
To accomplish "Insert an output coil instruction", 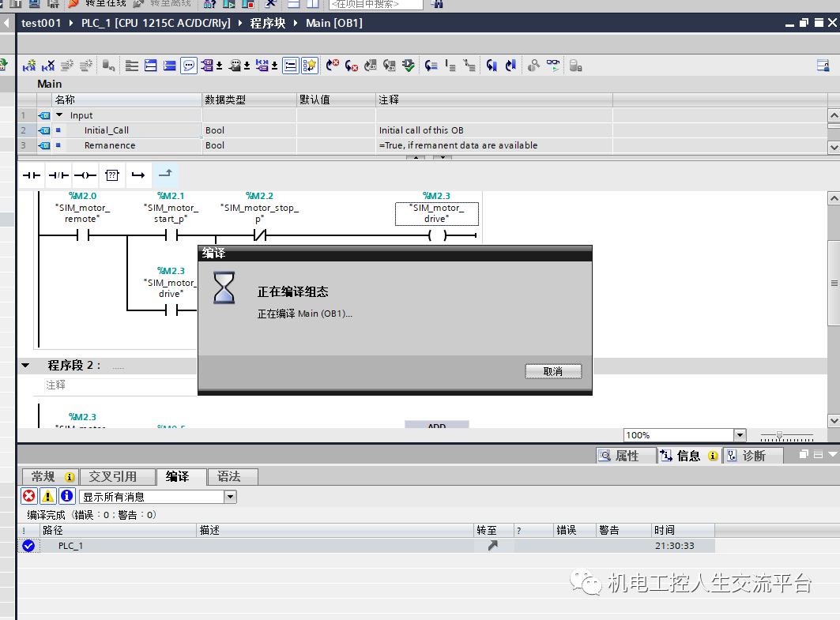I will 85,175.
